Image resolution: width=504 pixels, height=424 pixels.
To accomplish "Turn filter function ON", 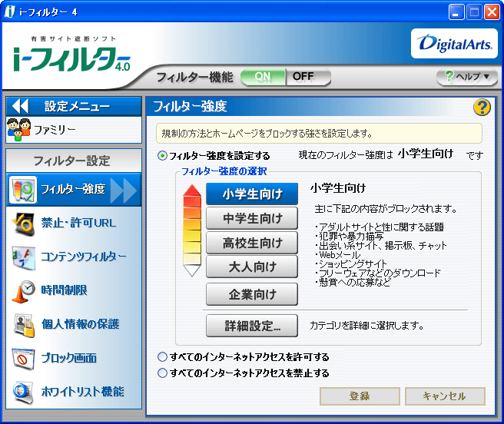I will (x=263, y=77).
